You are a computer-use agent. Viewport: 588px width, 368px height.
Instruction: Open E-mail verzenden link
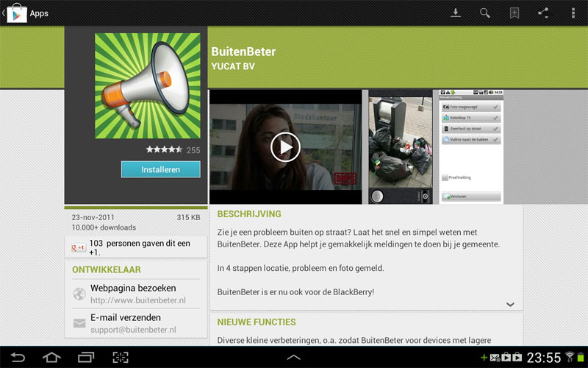(x=126, y=317)
